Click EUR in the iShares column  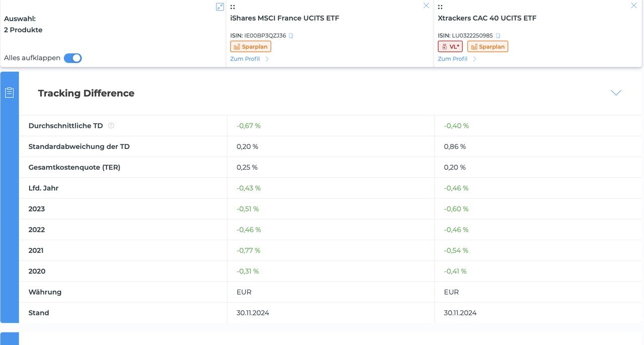point(244,292)
